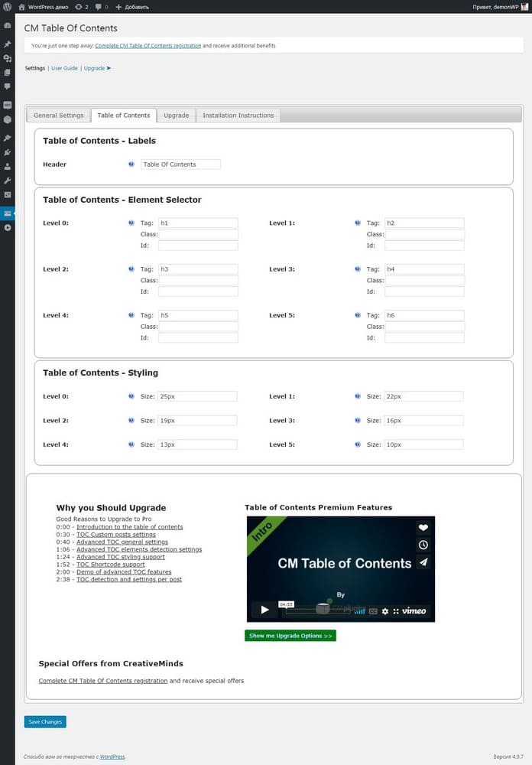Click the Settings sub-navigation link
Image resolution: width=532 pixels, height=765 pixels.
[35, 68]
